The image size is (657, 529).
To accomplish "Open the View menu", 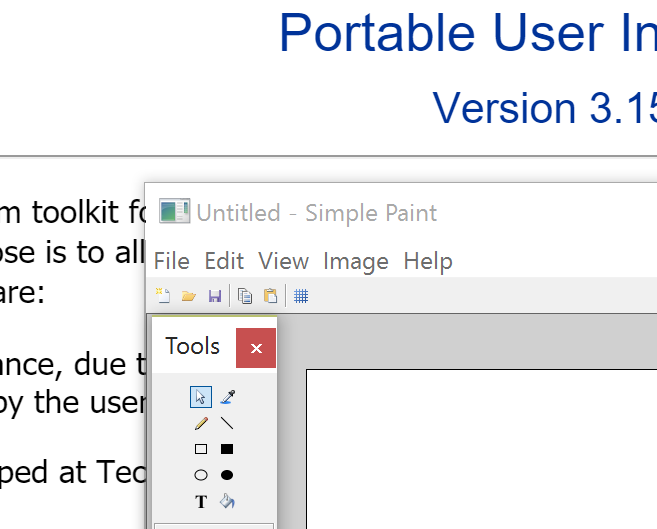I will (x=283, y=261).
